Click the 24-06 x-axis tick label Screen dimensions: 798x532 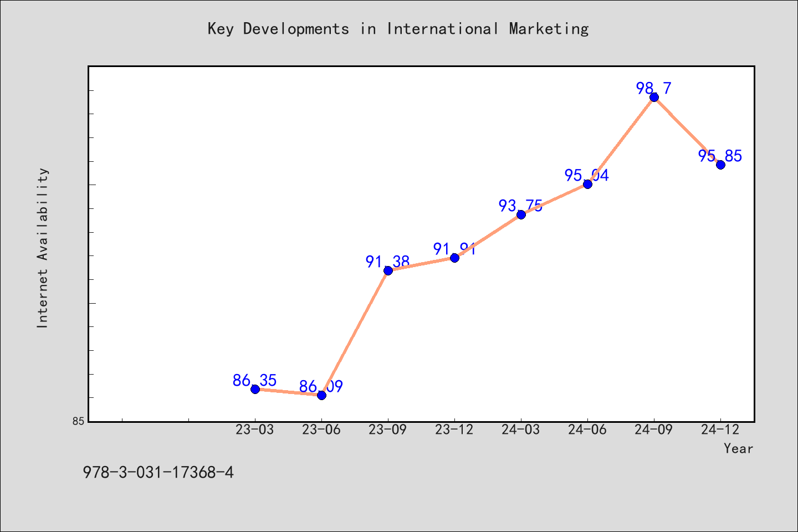pyautogui.click(x=587, y=429)
